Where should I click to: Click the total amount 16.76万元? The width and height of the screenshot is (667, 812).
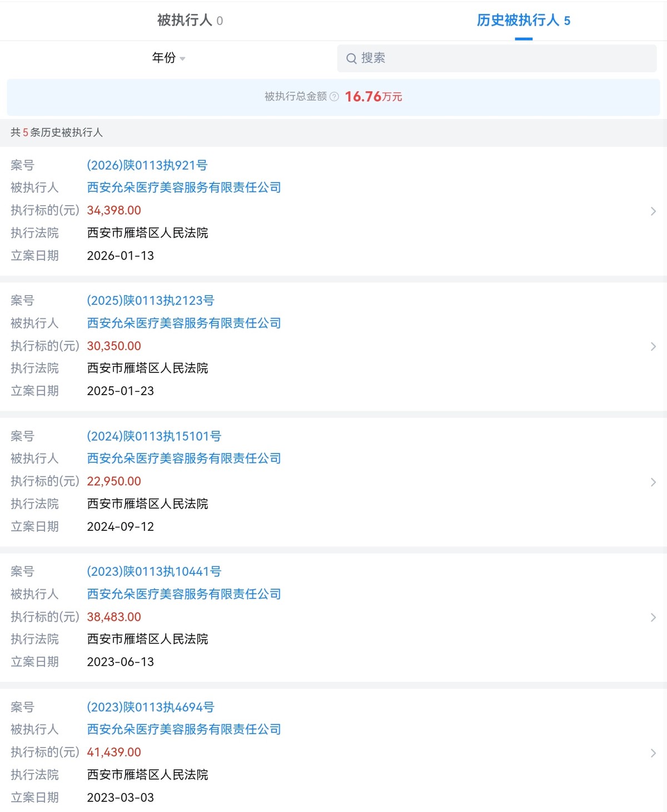pos(374,97)
